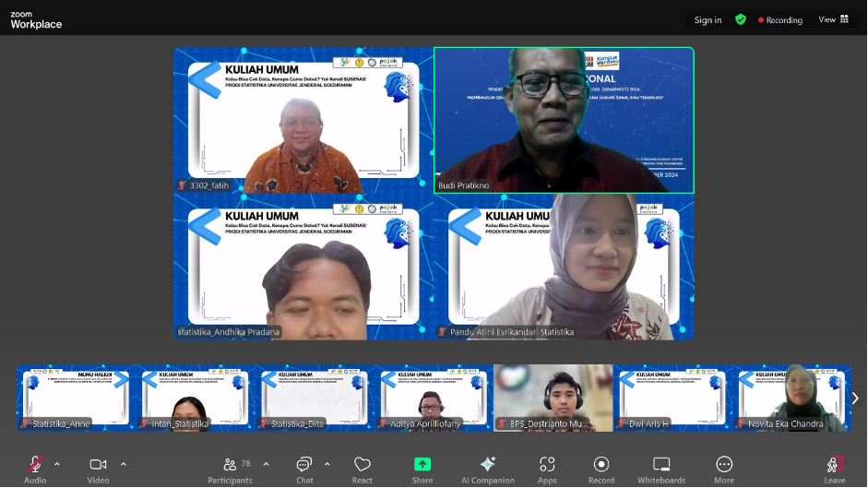The image size is (868, 488).
Task: Click the Sign in link
Action: [x=707, y=19]
